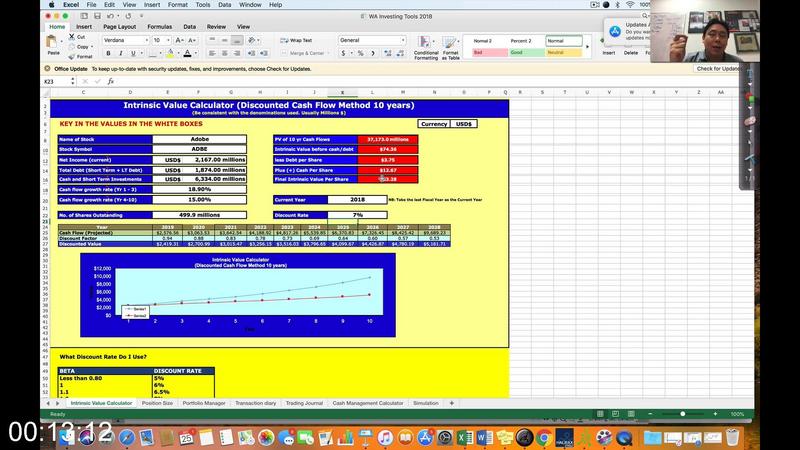Open Conditional Formatting
This screenshot has width=800, height=450.
point(426,48)
